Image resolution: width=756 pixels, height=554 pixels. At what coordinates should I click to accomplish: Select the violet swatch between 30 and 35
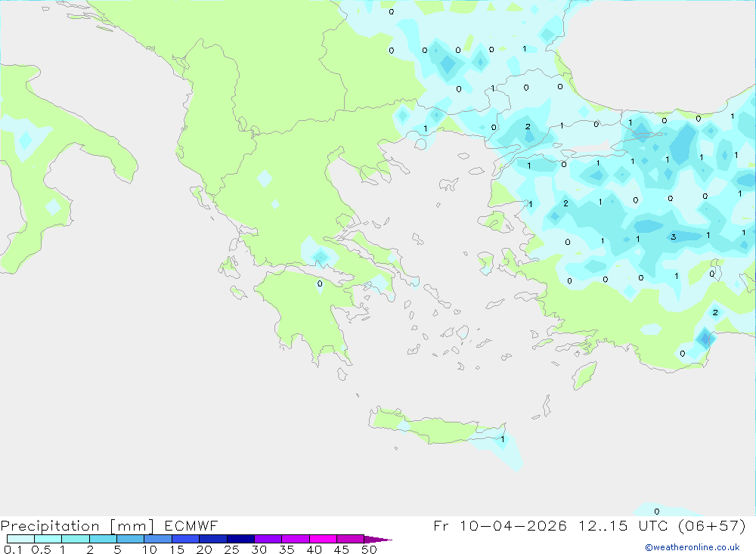[x=268, y=539]
